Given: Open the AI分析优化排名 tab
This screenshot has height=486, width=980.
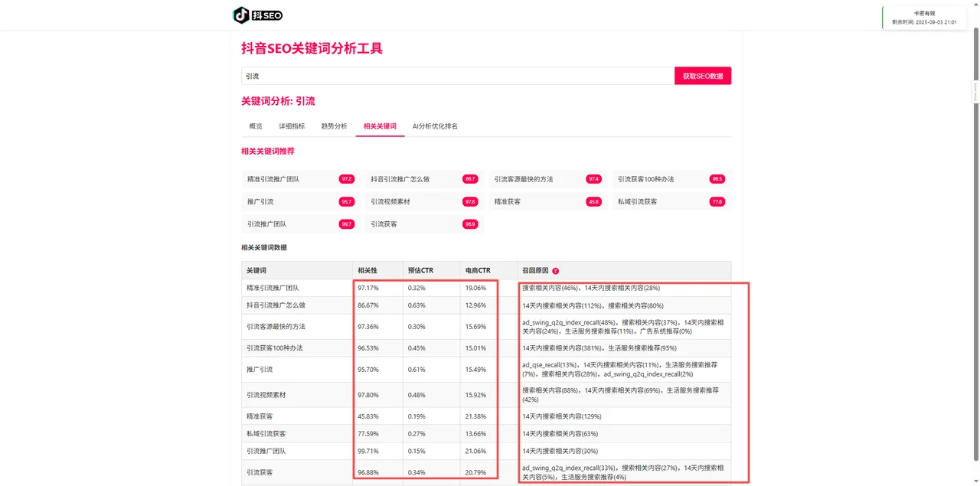Looking at the screenshot, I should 435,126.
